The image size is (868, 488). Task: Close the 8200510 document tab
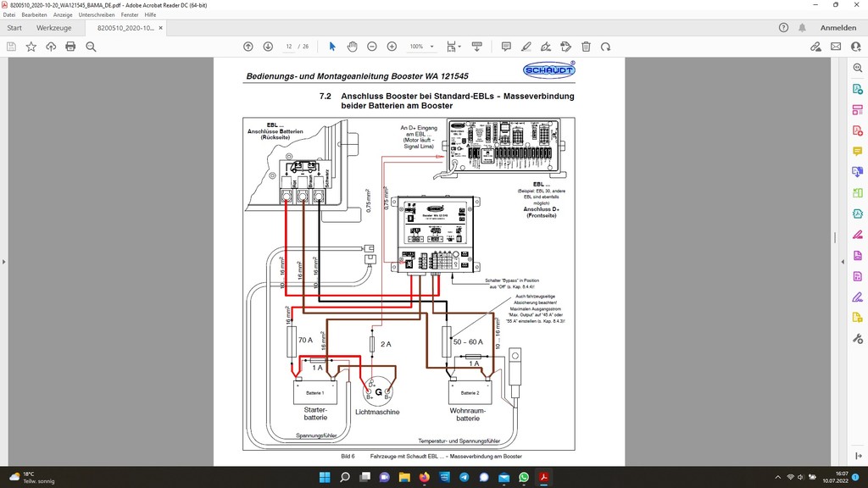(x=160, y=28)
